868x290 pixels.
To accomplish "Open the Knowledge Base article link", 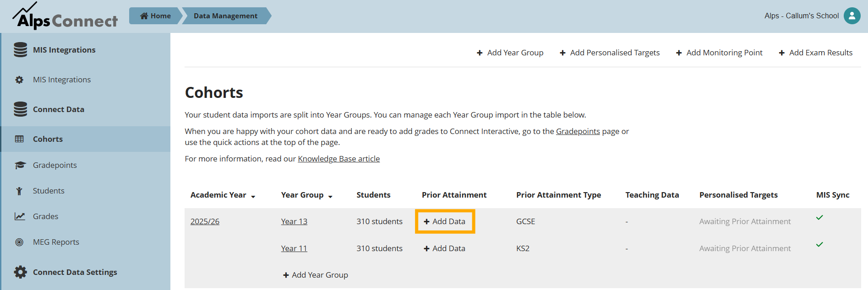I will click(x=338, y=159).
